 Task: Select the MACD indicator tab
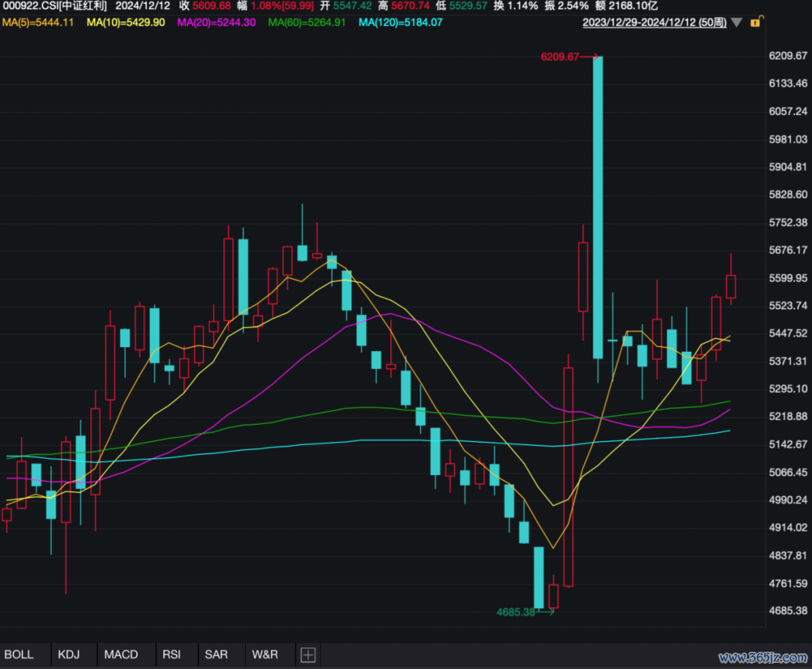pos(121,655)
